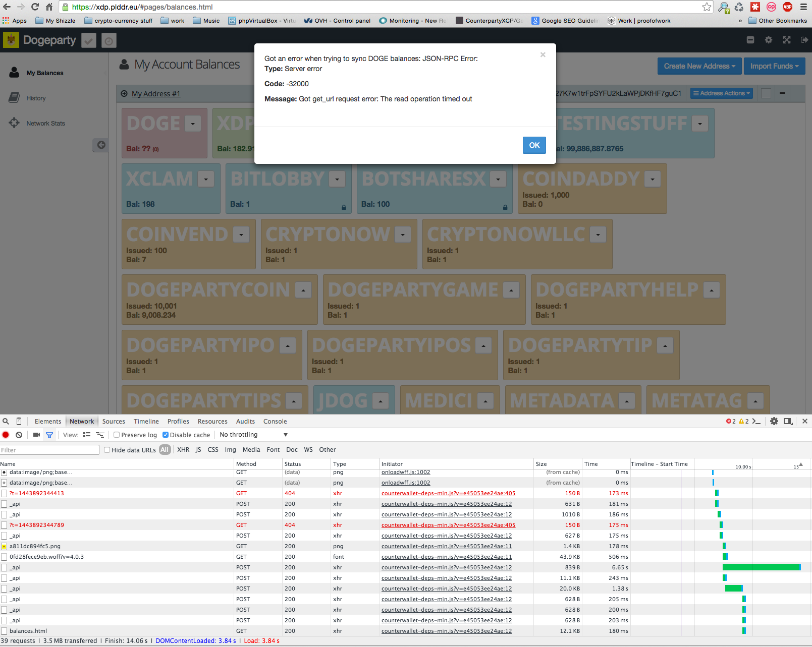This screenshot has width=812, height=647.
Task: Open the Adblock Plus extension
Action: click(x=787, y=7)
